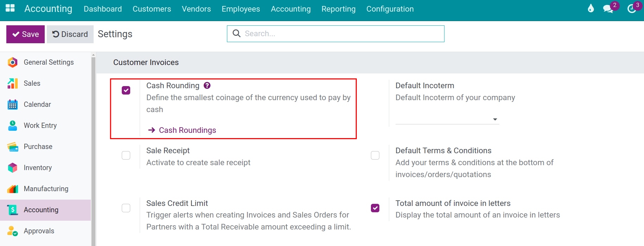644x246 pixels.
Task: Select Sales label in settings sidebar
Action: tap(32, 83)
